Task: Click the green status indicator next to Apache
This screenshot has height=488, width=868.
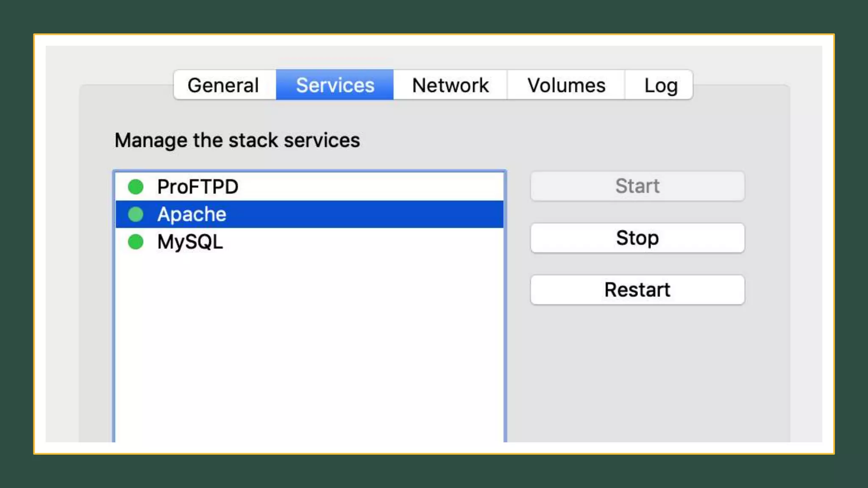Action: point(136,214)
